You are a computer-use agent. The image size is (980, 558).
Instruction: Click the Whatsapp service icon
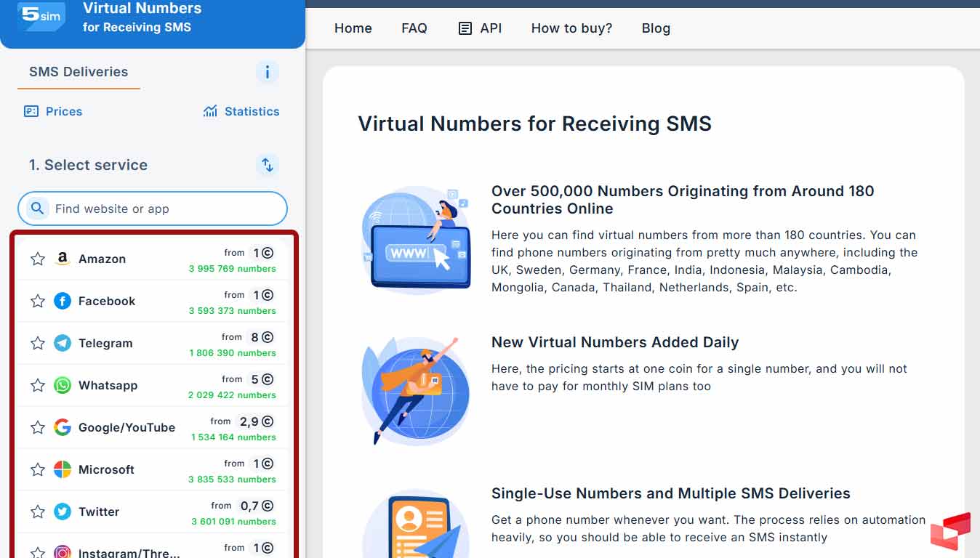(63, 385)
